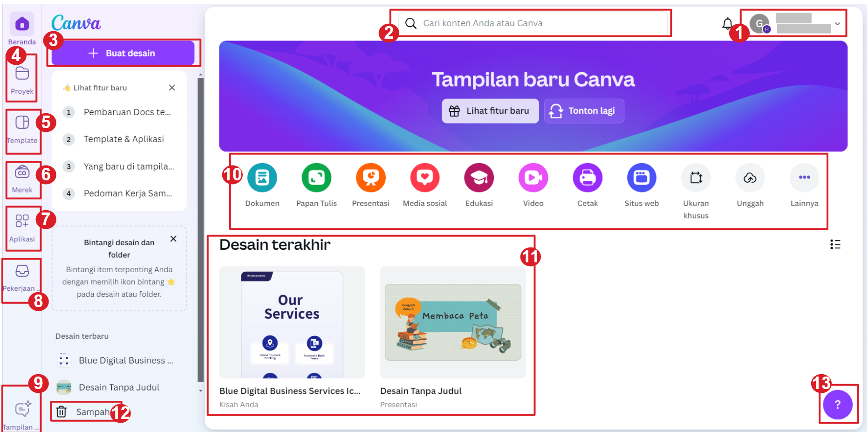Create a Papan Tulis whiteboard
The height and width of the screenshot is (432, 868).
pos(316,178)
